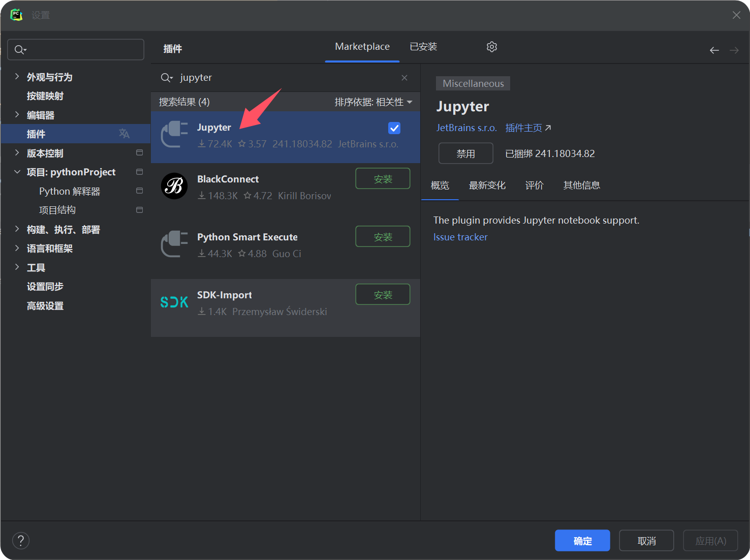This screenshot has width=750, height=560.
Task: Install the SDK-Import plugin
Action: point(383,295)
